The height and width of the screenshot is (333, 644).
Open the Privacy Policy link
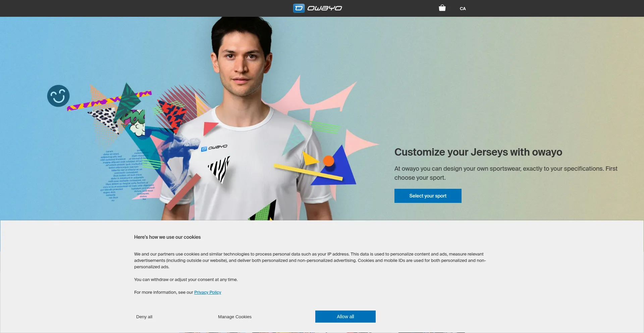coord(208,292)
